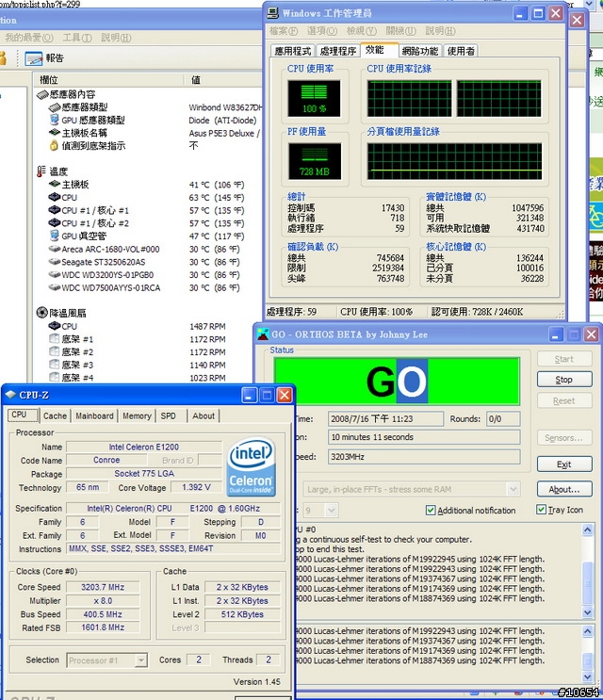Click the chassis #4 fan icon
Screen dimensions: 603x700
coord(54,377)
